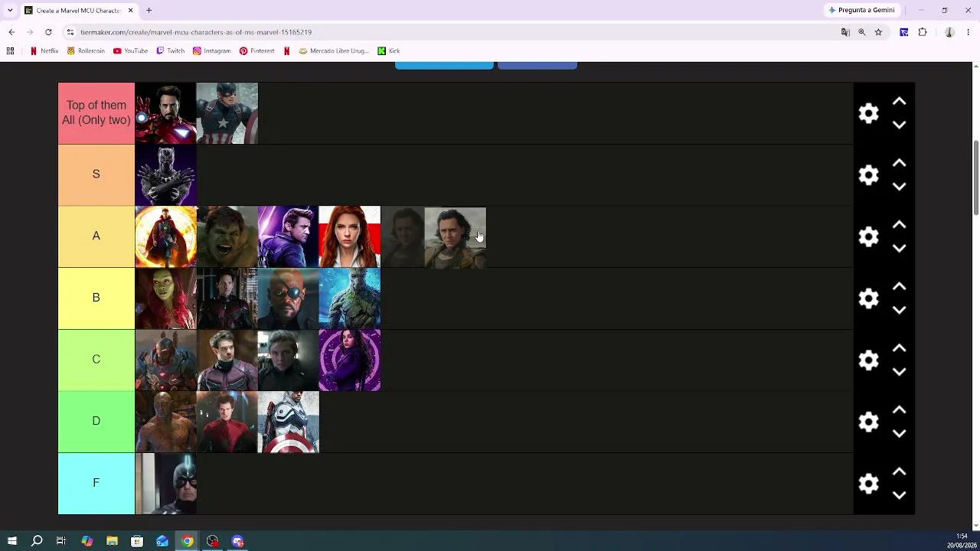980x551 pixels.
Task: Open settings gear for the S tier row
Action: pyautogui.click(x=868, y=175)
